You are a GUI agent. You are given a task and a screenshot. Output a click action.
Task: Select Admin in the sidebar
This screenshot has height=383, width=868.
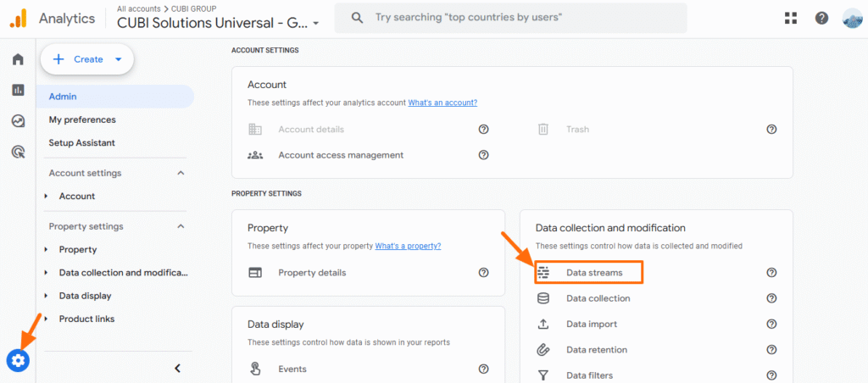pyautogui.click(x=115, y=97)
